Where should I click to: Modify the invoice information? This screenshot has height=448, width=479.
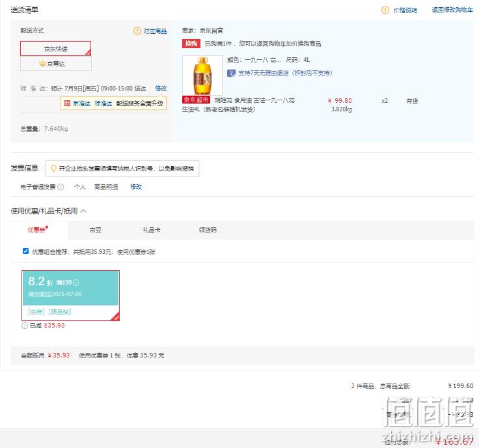[136, 187]
